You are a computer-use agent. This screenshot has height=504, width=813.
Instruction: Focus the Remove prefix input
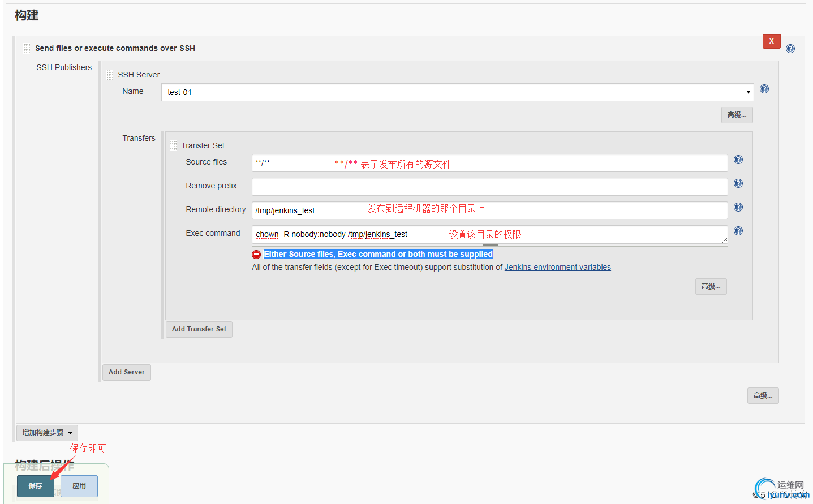tap(490, 187)
